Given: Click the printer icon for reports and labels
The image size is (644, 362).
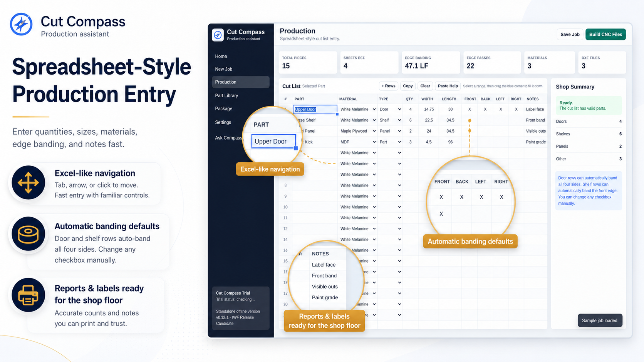Looking at the screenshot, I should tap(29, 295).
